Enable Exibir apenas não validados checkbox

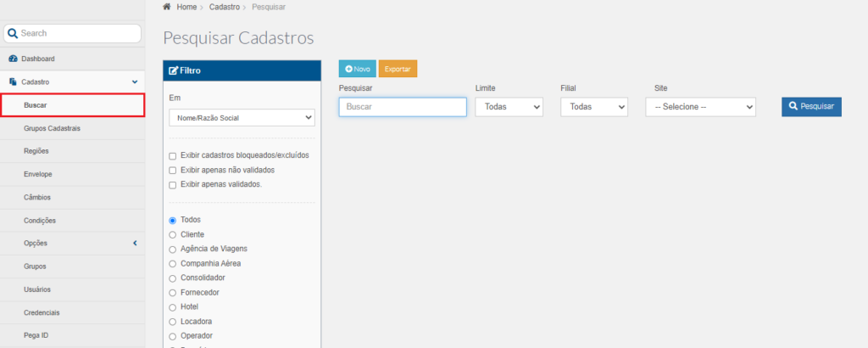(173, 171)
